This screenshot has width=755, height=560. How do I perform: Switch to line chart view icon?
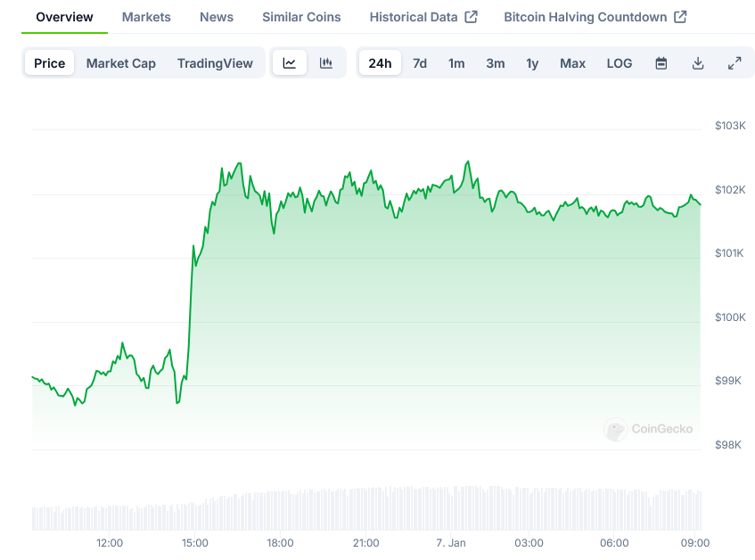tap(290, 63)
